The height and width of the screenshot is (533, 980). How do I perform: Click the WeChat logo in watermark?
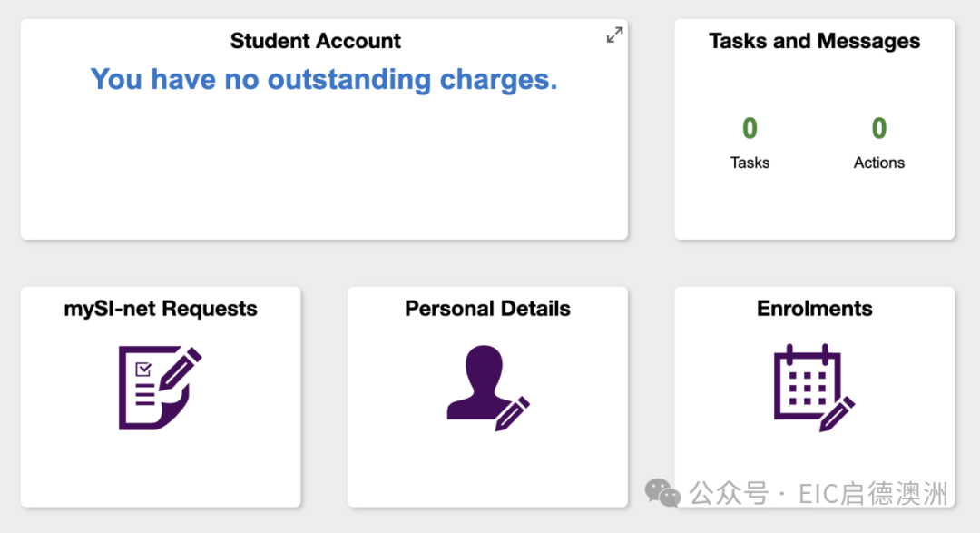pos(662,493)
